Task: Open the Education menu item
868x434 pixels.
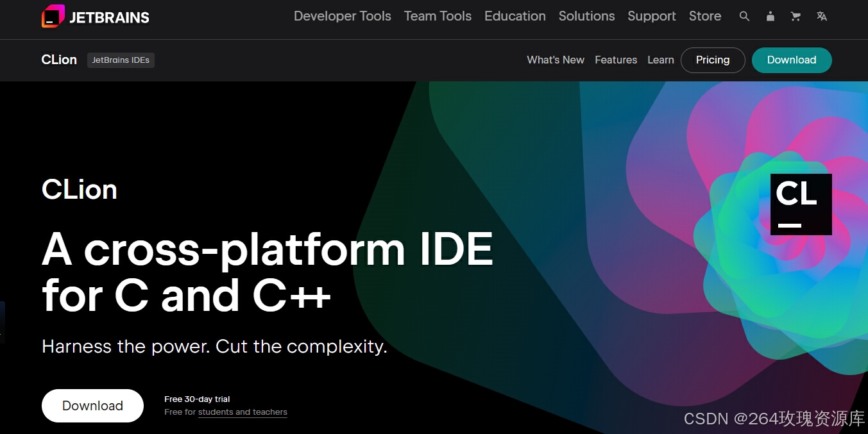Action: pos(515,16)
